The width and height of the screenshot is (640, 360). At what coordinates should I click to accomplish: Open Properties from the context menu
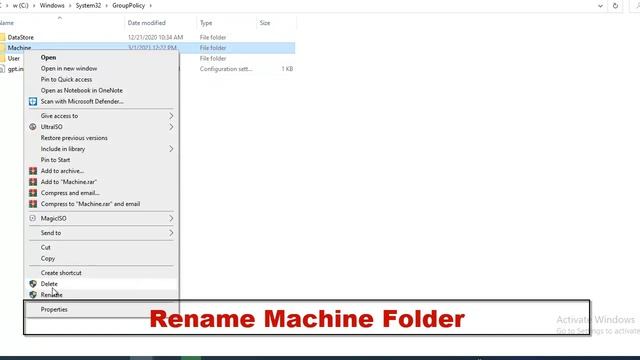(54, 309)
